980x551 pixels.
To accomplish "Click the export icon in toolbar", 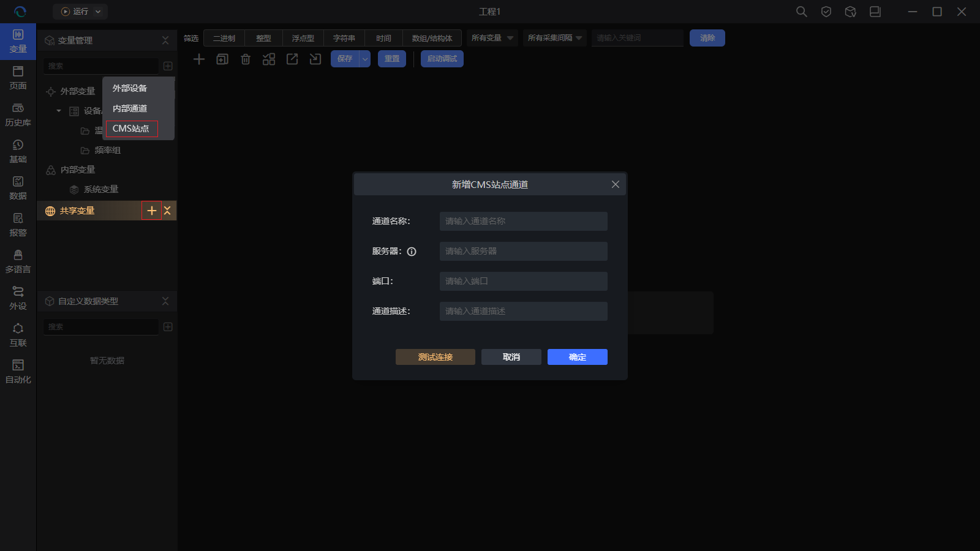I will (x=292, y=59).
